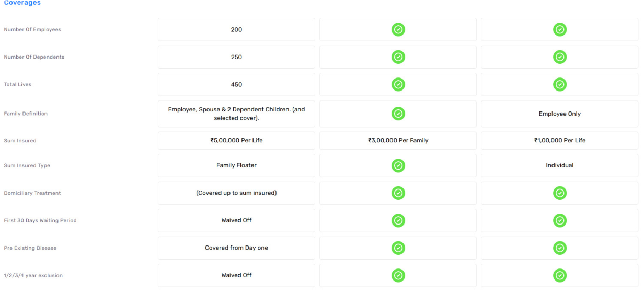Click the middle column checkmark for Number Of Dependents
The width and height of the screenshot is (644, 291).
(398, 57)
